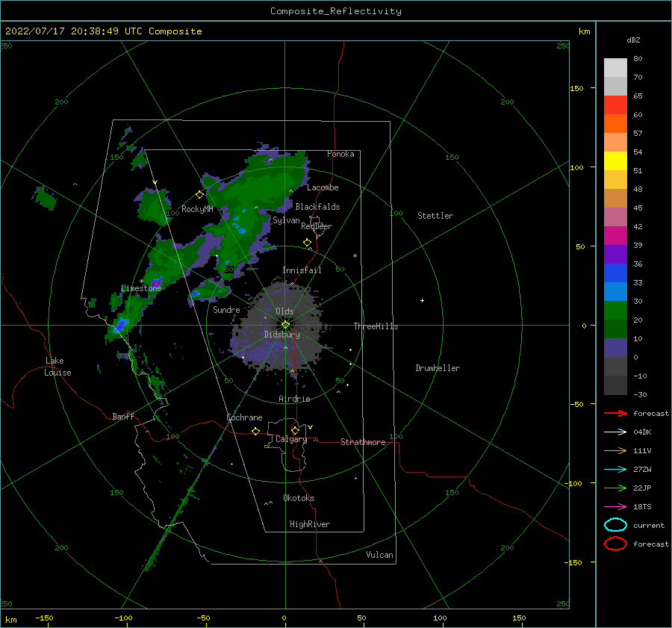The height and width of the screenshot is (628, 672).
Task: Click the red forecast arrow in legend
Action: (615, 413)
